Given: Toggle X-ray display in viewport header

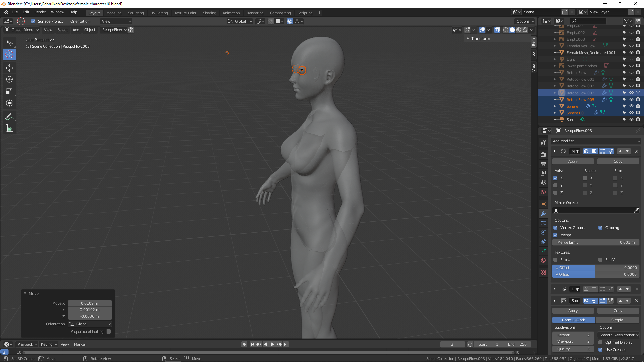Looking at the screenshot, I should point(497,30).
